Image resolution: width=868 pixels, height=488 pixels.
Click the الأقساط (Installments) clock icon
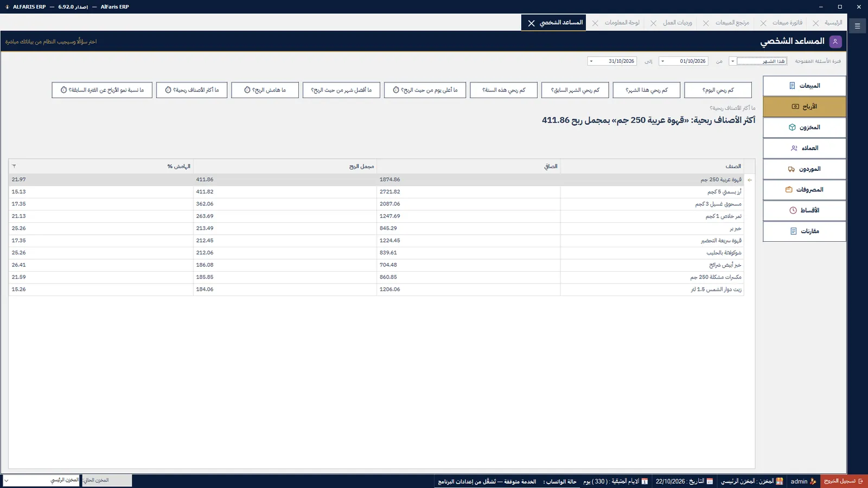tap(793, 210)
